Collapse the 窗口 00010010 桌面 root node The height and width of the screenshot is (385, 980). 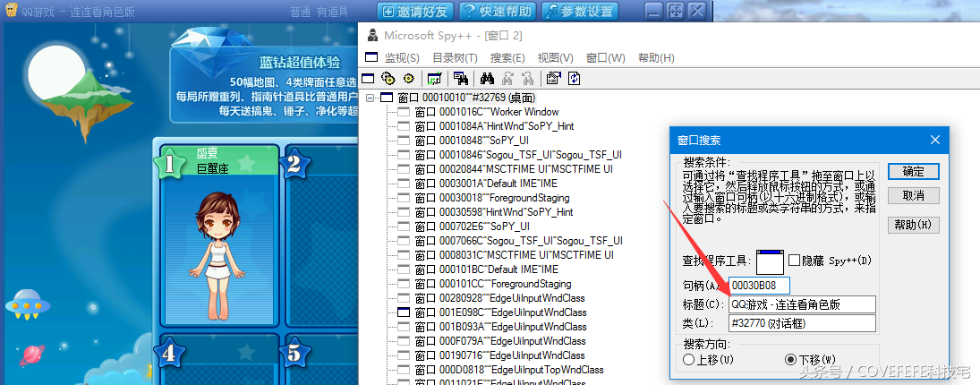pyautogui.click(x=370, y=98)
